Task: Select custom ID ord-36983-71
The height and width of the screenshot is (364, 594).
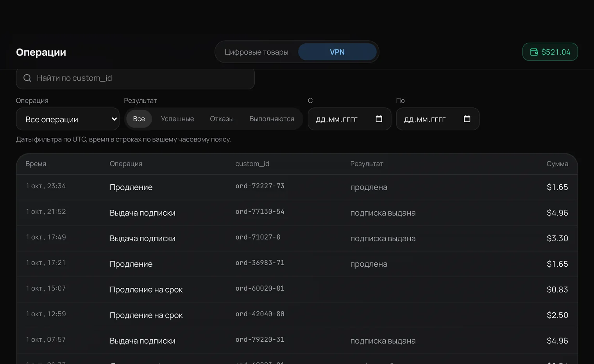Action: click(260, 263)
